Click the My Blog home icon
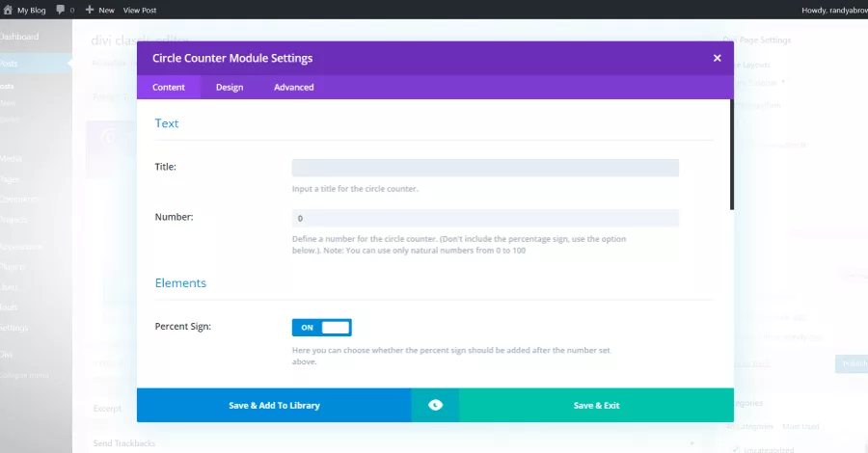 (x=8, y=10)
